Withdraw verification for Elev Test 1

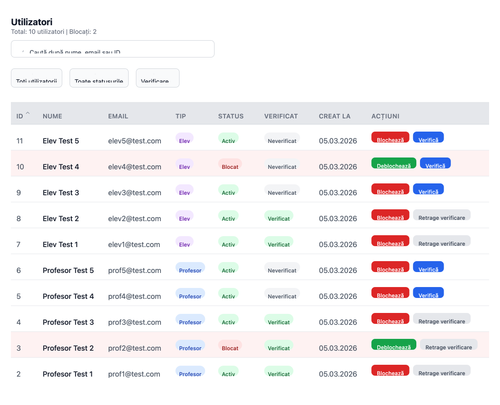pyautogui.click(x=442, y=241)
